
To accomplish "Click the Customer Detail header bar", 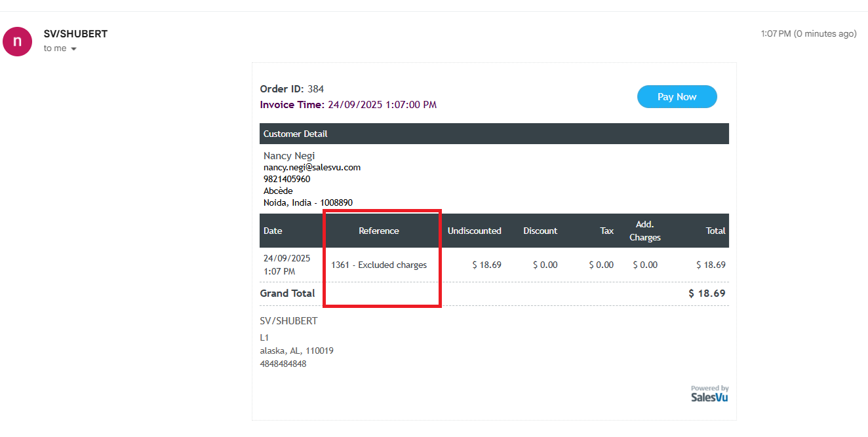I will [494, 134].
